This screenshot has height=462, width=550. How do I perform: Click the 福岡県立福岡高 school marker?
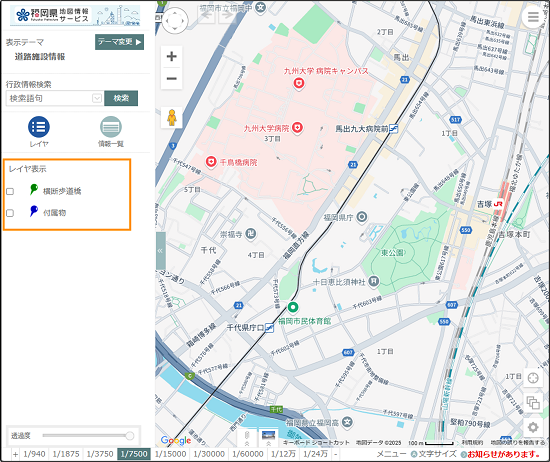pyautogui.click(x=347, y=422)
